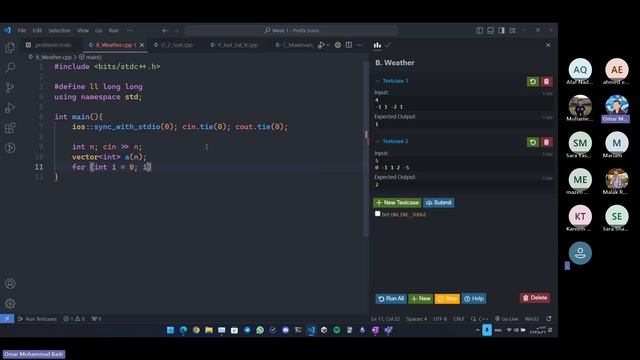
Task: Open the Edit menu
Action: coord(37,31)
